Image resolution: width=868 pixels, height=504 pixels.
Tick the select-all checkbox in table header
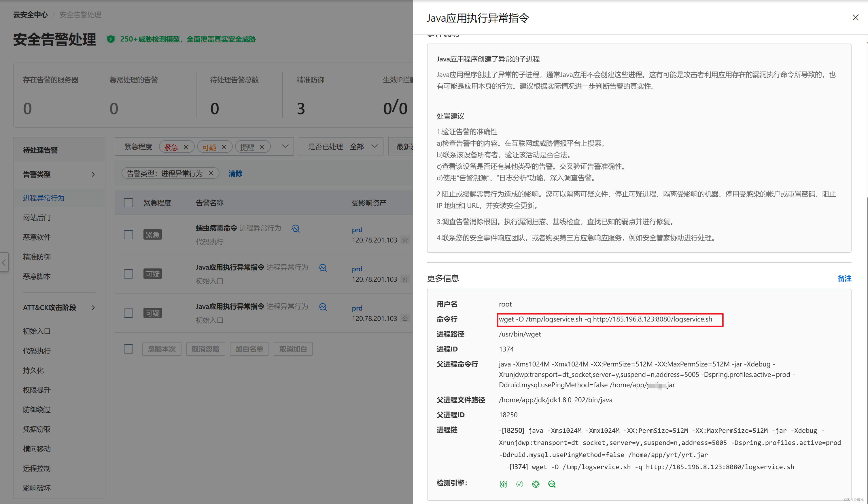[x=128, y=203]
